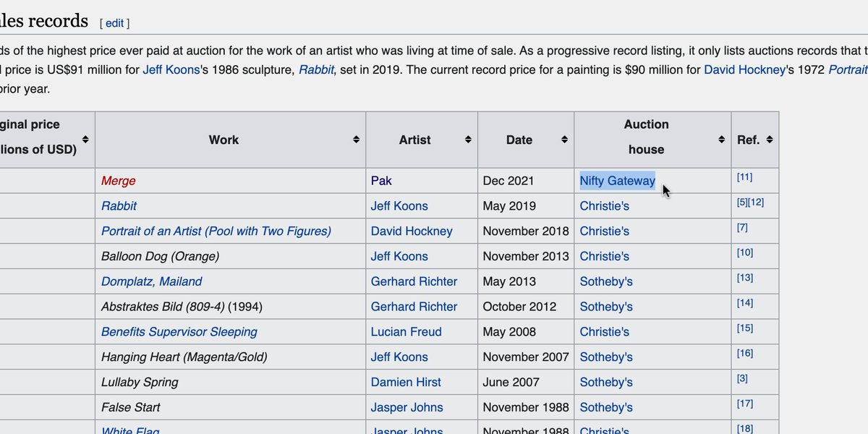Sort table by Artist column arrows

468,139
